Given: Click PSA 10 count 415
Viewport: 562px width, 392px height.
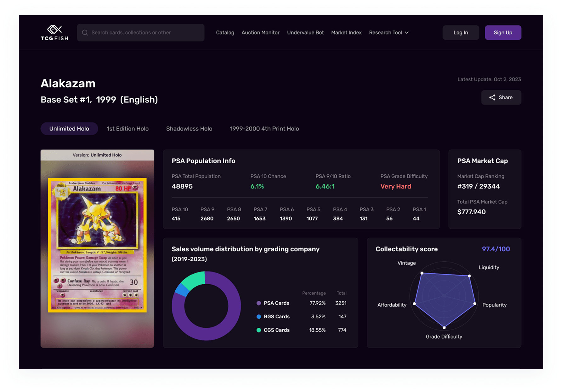Looking at the screenshot, I should pyautogui.click(x=176, y=219).
